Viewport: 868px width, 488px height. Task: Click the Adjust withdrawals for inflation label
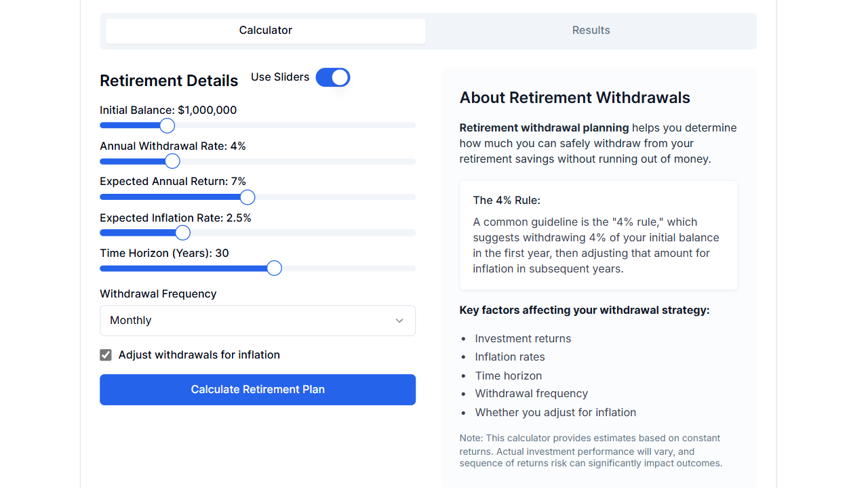199,354
